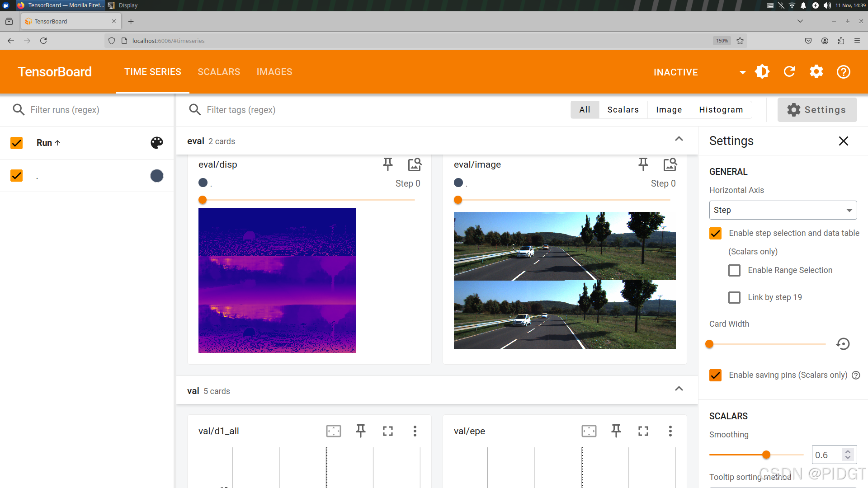Toggle dark mode theme icon
Viewport: 868px width, 488px height.
click(x=762, y=72)
